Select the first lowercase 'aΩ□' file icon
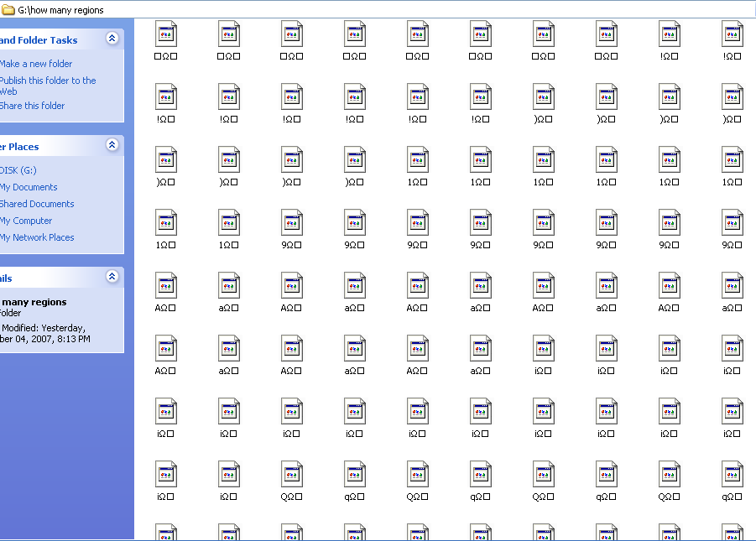Image resolution: width=756 pixels, height=541 pixels. 228,286
